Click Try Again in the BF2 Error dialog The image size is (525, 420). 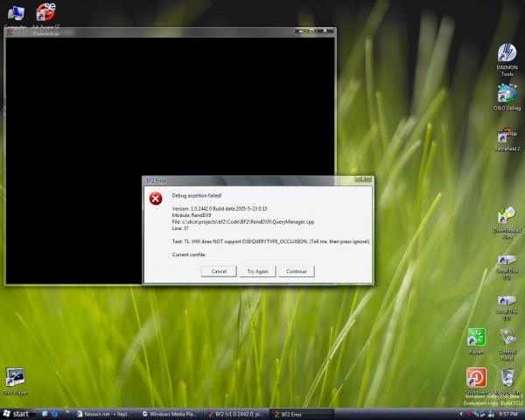click(x=257, y=271)
